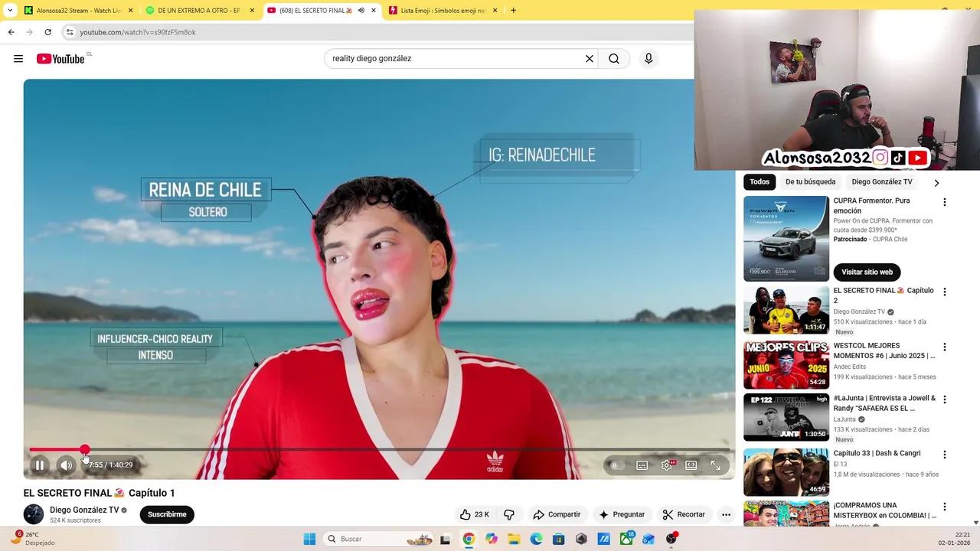The width and height of the screenshot is (980, 551).
Task: Click the taskbar Buscar search box
Action: point(379,539)
